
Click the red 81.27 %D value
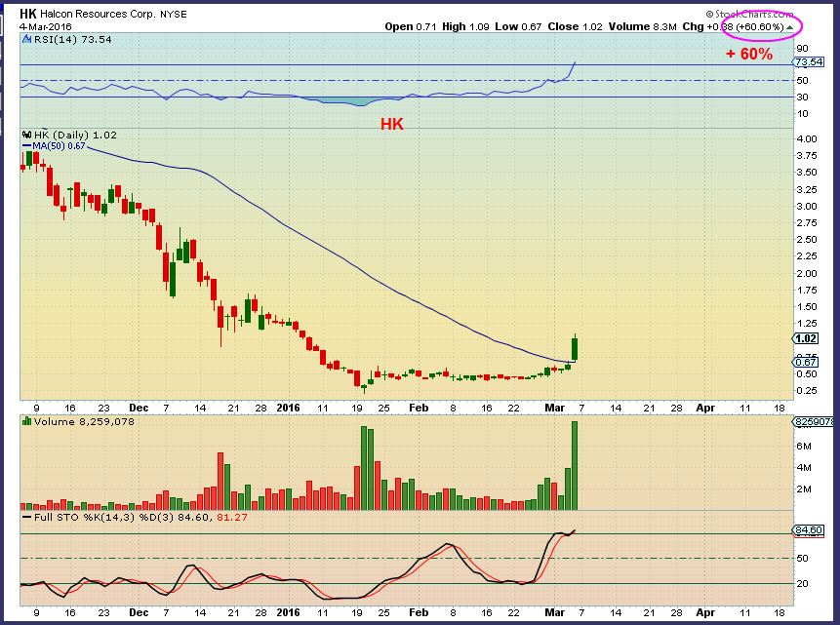(232, 518)
